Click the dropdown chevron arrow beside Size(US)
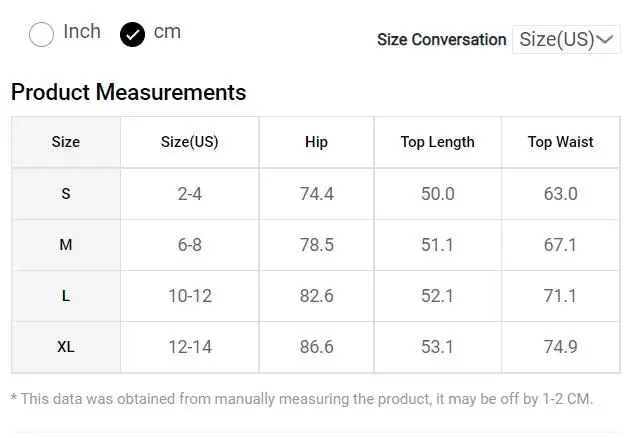Image resolution: width=637 pixels, height=438 pixels. (605, 40)
